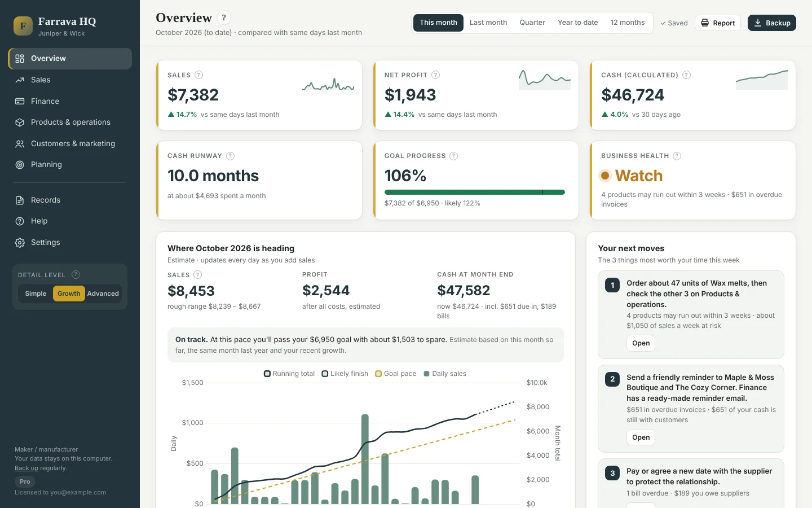Viewport: 812px width, 508px height.
Task: Click the Cash Runway help icon
Action: [x=230, y=156]
